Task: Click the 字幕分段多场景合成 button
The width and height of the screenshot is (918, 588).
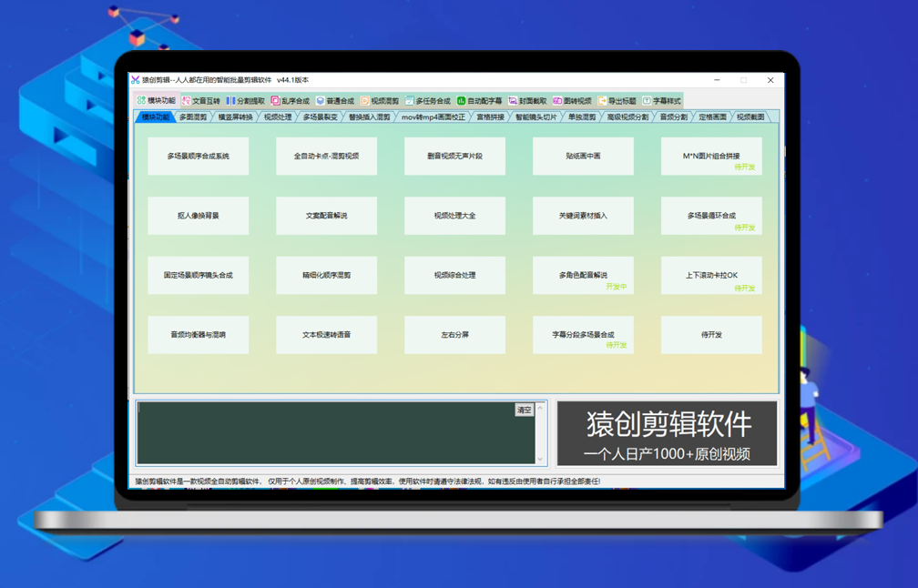Action: 583,335
